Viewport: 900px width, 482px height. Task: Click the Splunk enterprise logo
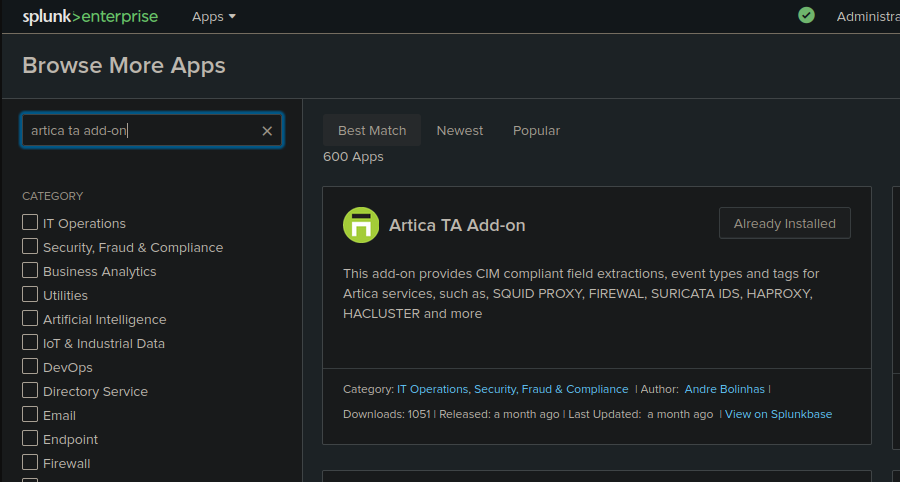click(x=90, y=17)
